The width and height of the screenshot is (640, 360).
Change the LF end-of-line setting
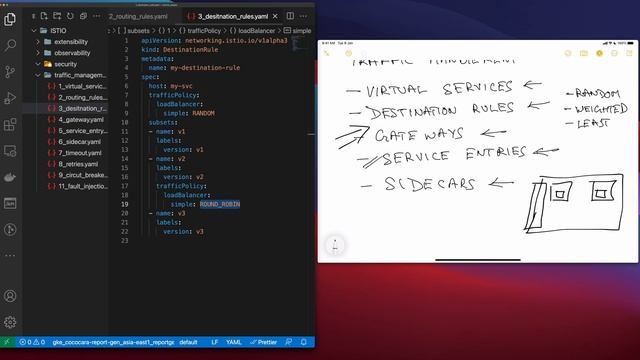pyautogui.click(x=215, y=342)
